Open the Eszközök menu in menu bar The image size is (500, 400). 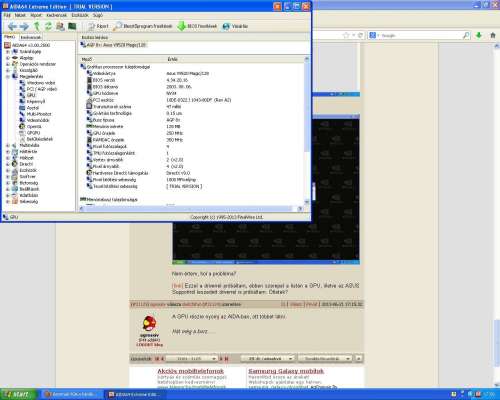pyautogui.click(x=80, y=15)
